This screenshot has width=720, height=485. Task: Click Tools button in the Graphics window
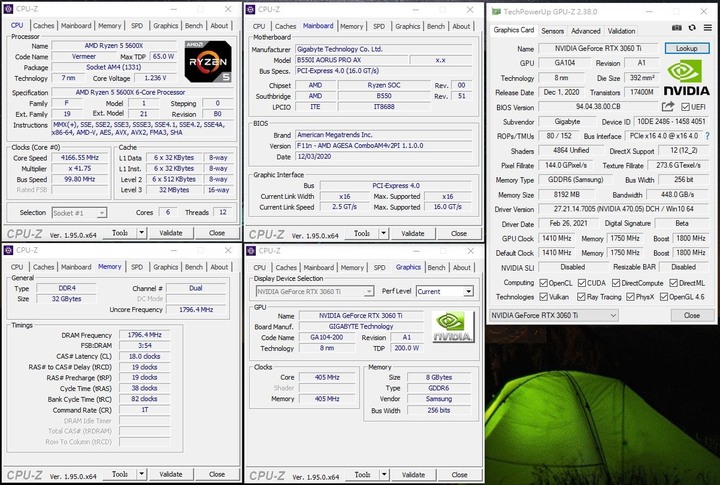point(362,474)
